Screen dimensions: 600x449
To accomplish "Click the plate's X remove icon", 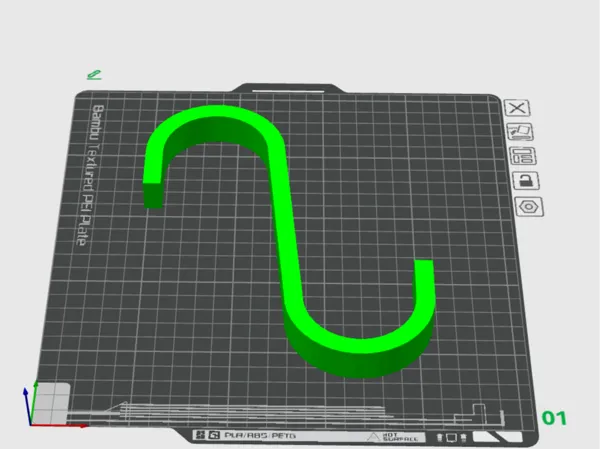I will (x=517, y=108).
